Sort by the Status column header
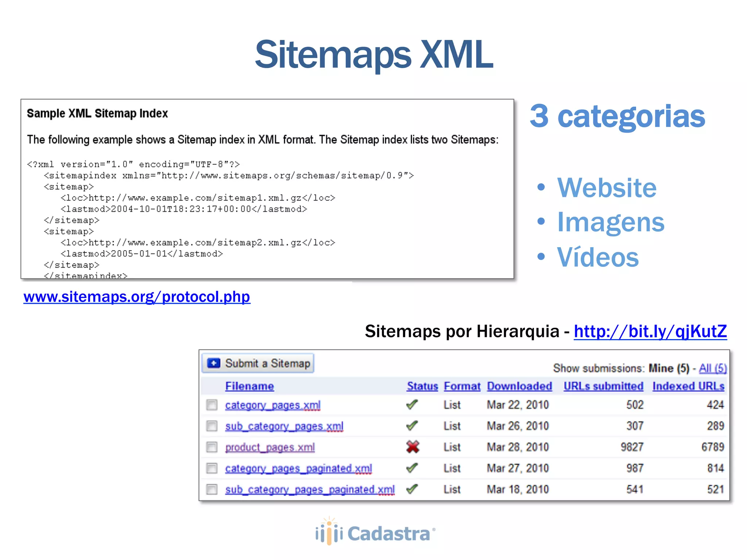The image size is (747, 560). (x=422, y=386)
